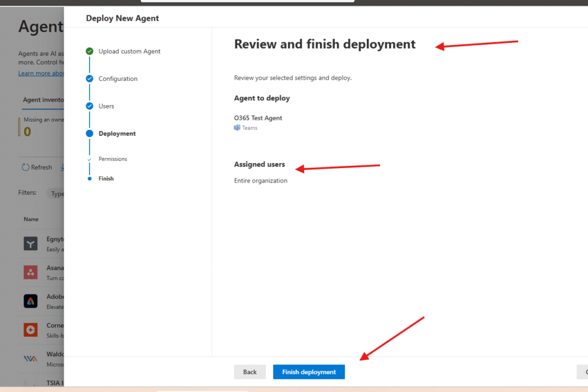Go to the Permissions sub-step
Screen dimensions: 588x392
coord(113,159)
